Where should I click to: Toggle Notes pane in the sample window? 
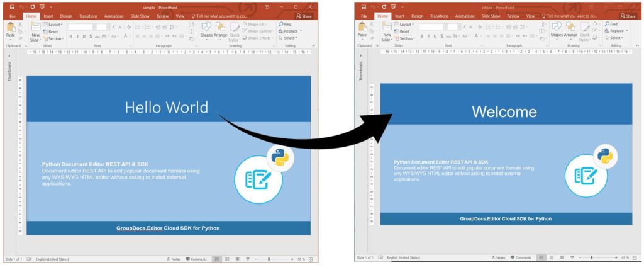(x=174, y=259)
